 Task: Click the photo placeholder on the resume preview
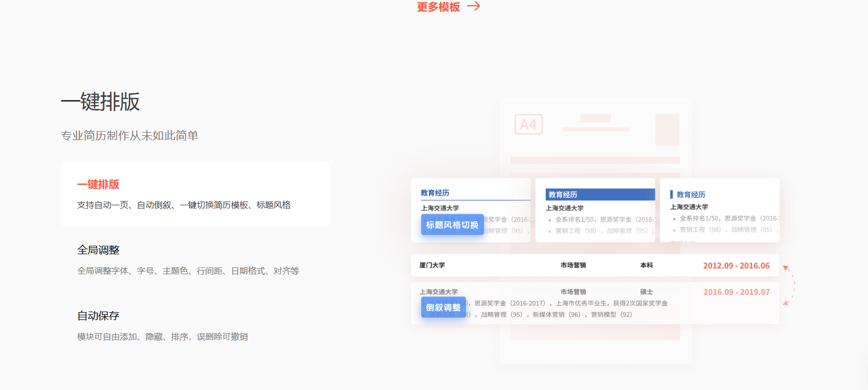coord(667,130)
